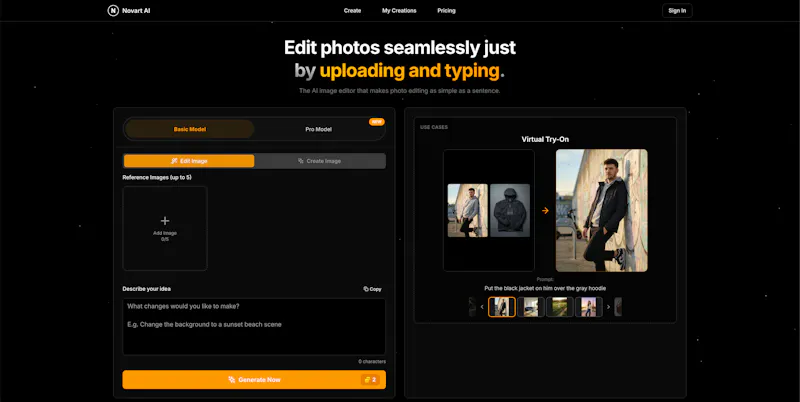Click the Generate Now button
The height and width of the screenshot is (402, 800).
(x=254, y=380)
